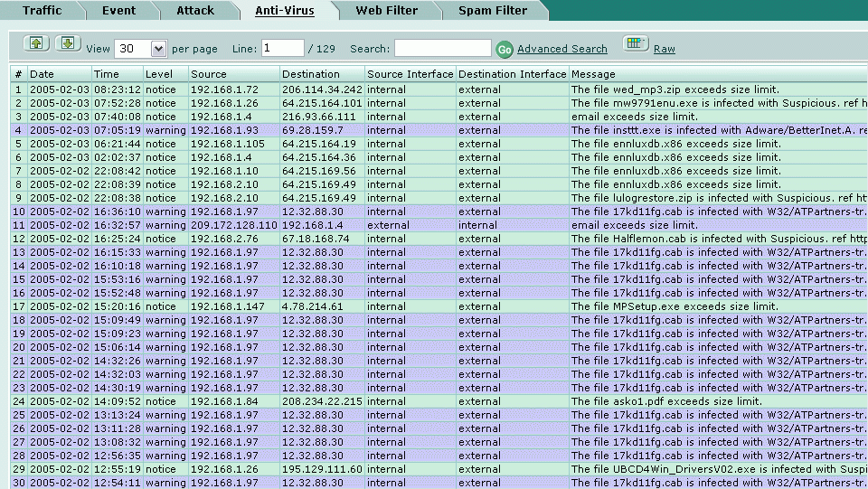
Task: Select the Halflemon.cab infected message
Action: pyautogui.click(x=719, y=239)
